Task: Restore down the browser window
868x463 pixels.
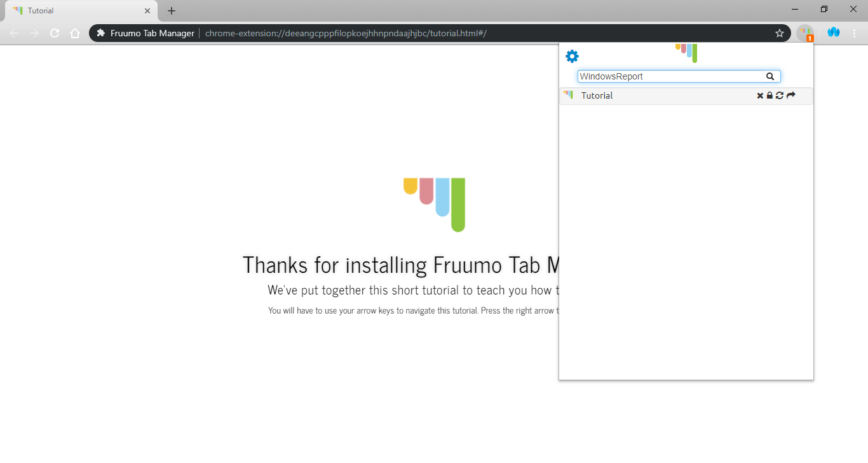Action: click(824, 9)
